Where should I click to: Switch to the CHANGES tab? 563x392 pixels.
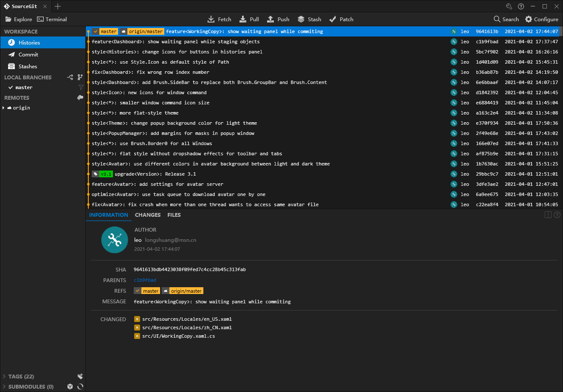point(148,215)
